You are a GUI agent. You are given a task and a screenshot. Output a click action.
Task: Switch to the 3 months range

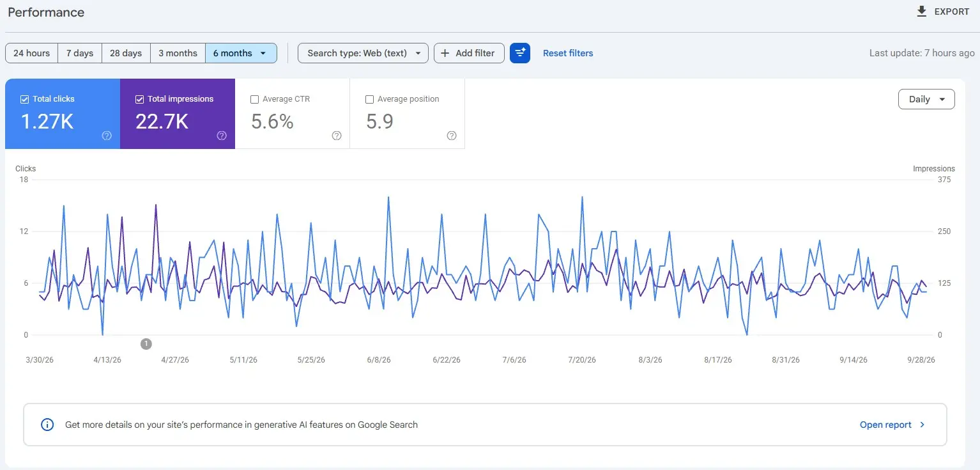178,53
